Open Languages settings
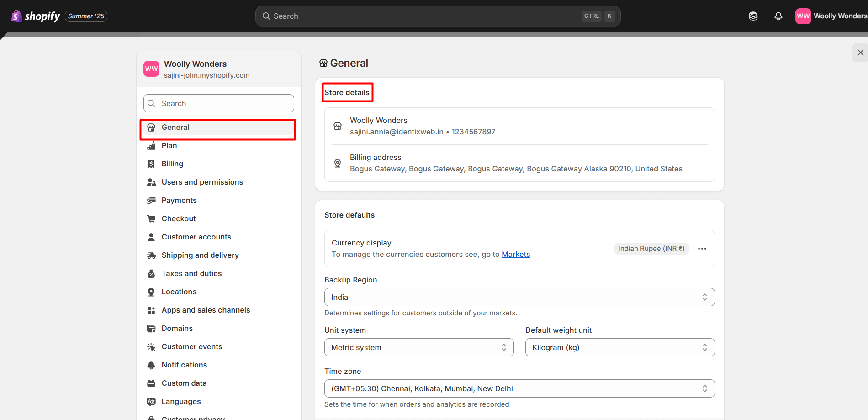868x420 pixels. (x=218, y=402)
